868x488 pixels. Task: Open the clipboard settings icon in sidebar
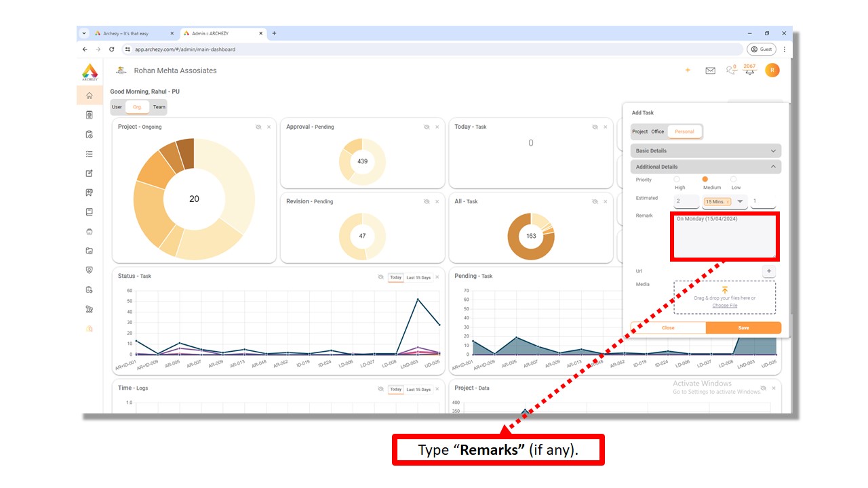coord(90,289)
